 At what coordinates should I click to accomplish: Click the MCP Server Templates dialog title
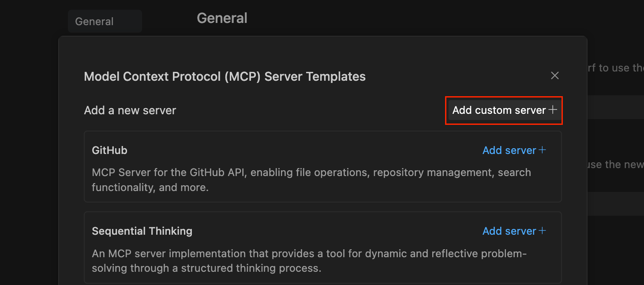(225, 76)
